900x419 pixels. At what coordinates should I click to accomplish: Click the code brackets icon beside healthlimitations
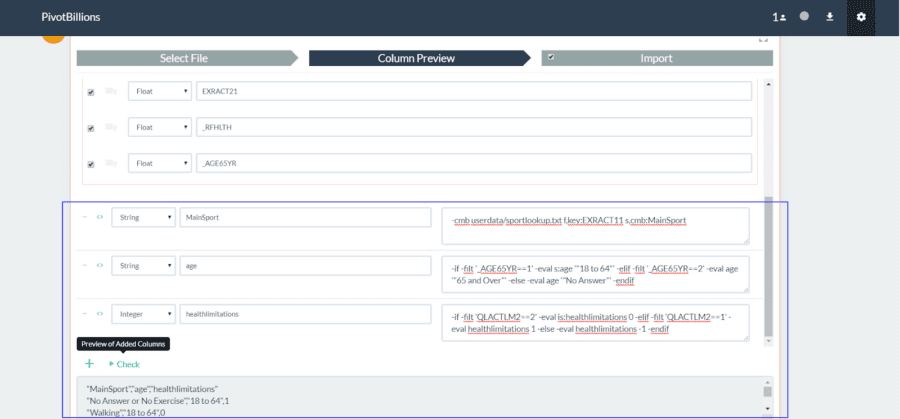(100, 314)
